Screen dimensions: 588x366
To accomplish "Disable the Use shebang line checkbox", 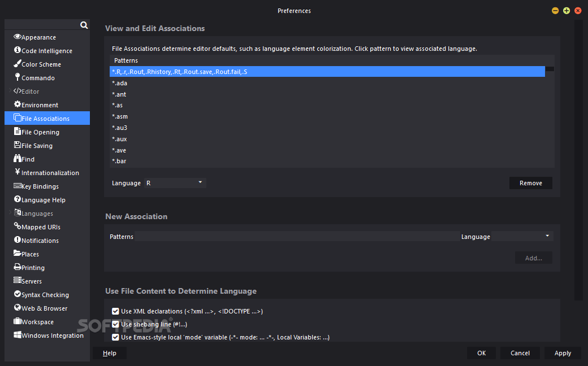I will click(x=115, y=324).
